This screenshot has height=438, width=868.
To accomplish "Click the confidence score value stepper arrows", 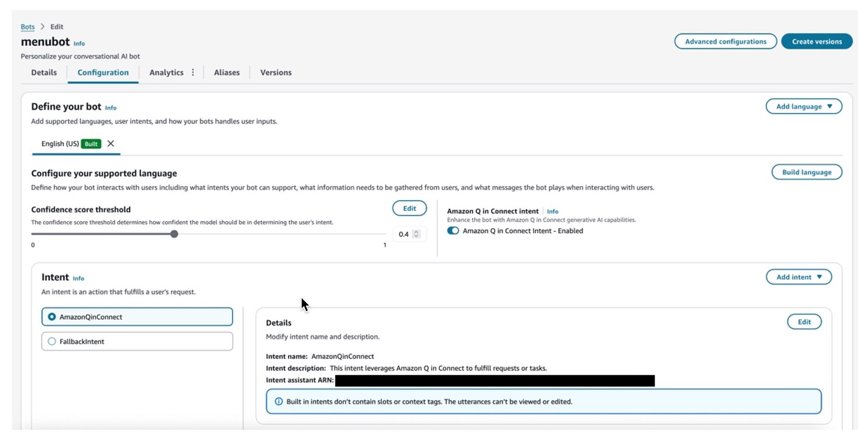I will (416, 234).
